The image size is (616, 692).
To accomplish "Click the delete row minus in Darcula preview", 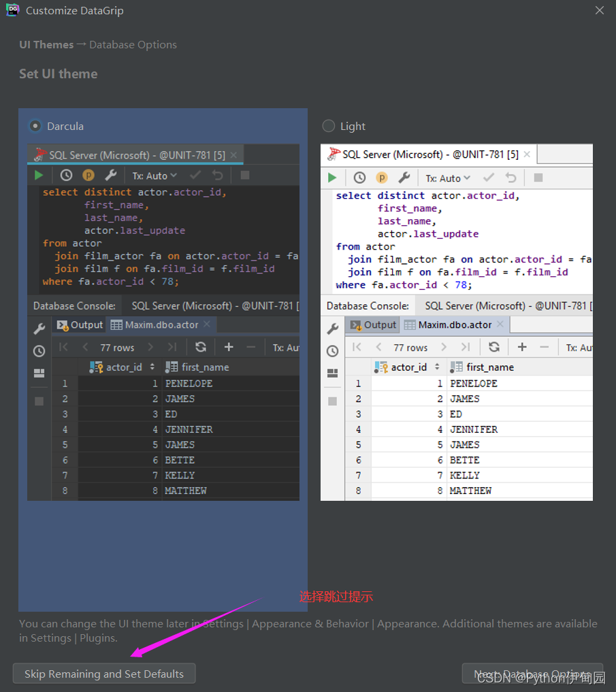I will click(250, 347).
